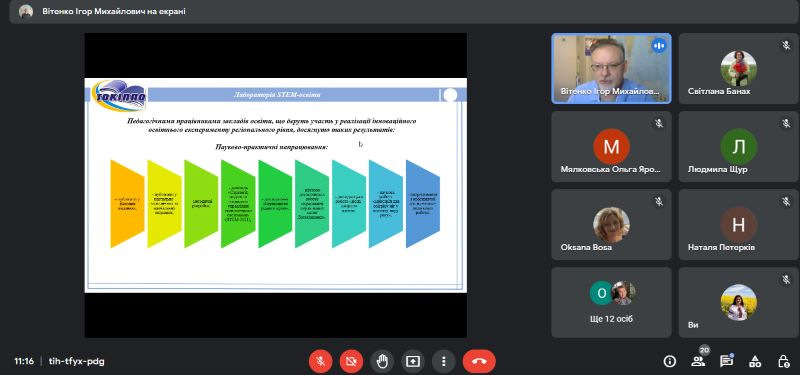The image size is (800, 375).
Task: Open the three-dot more options menu
Action: (x=443, y=362)
